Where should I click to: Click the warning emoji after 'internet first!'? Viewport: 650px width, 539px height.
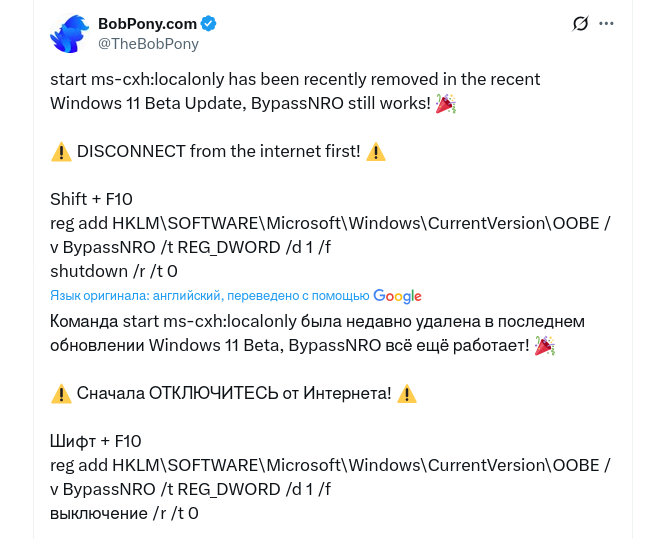click(x=376, y=152)
